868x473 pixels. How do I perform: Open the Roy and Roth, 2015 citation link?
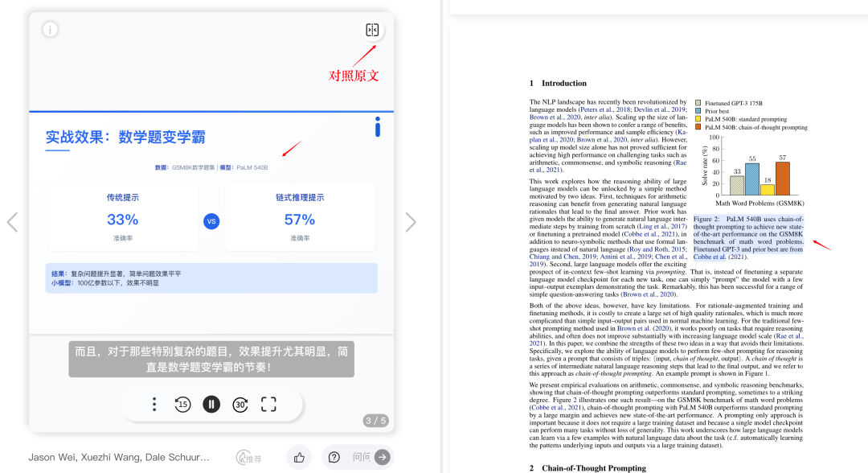(x=657, y=249)
